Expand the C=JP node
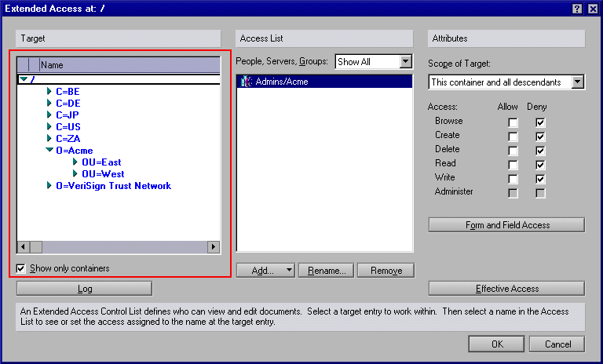The height and width of the screenshot is (364, 603). pos(49,115)
